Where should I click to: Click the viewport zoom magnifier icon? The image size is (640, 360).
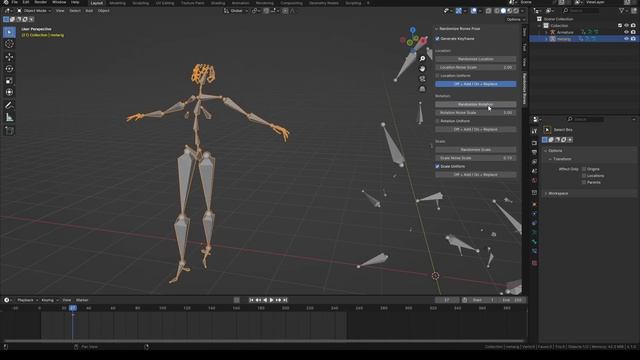click(x=422, y=59)
